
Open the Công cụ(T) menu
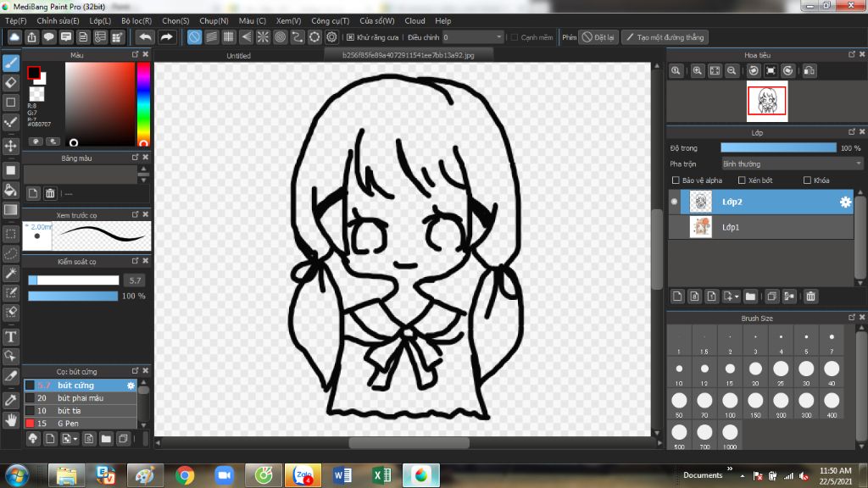(x=330, y=20)
